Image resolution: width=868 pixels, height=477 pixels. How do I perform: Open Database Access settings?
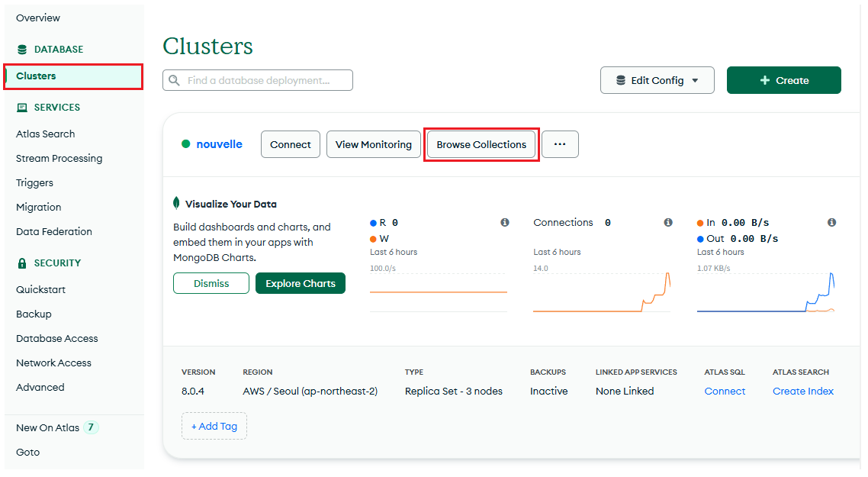pyautogui.click(x=57, y=339)
